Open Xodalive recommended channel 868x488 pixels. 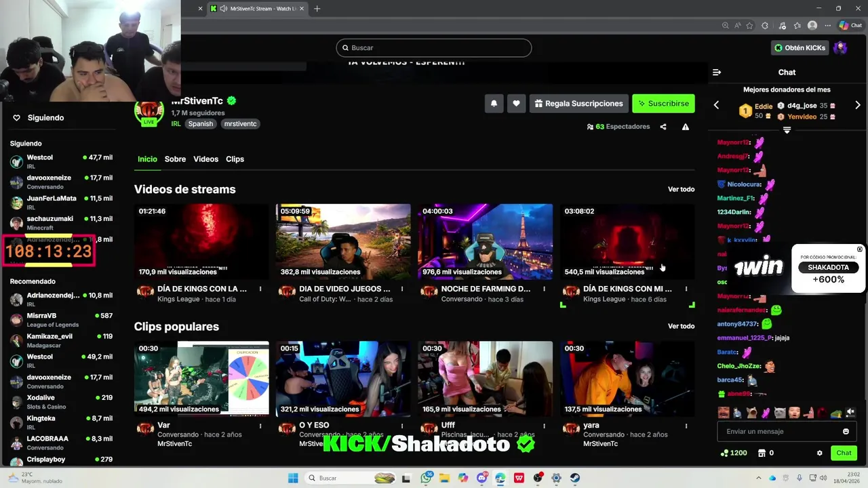61,402
